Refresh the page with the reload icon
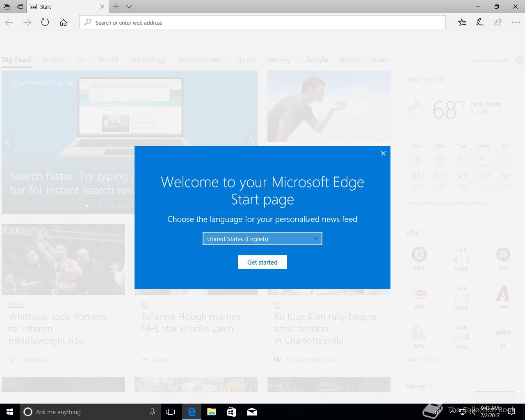525x420 pixels. pyautogui.click(x=45, y=23)
